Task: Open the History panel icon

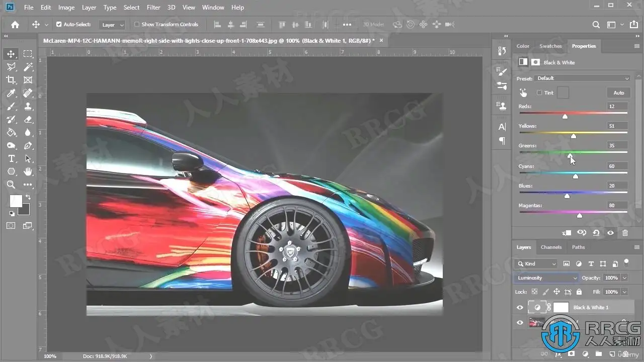Action: [x=502, y=51]
